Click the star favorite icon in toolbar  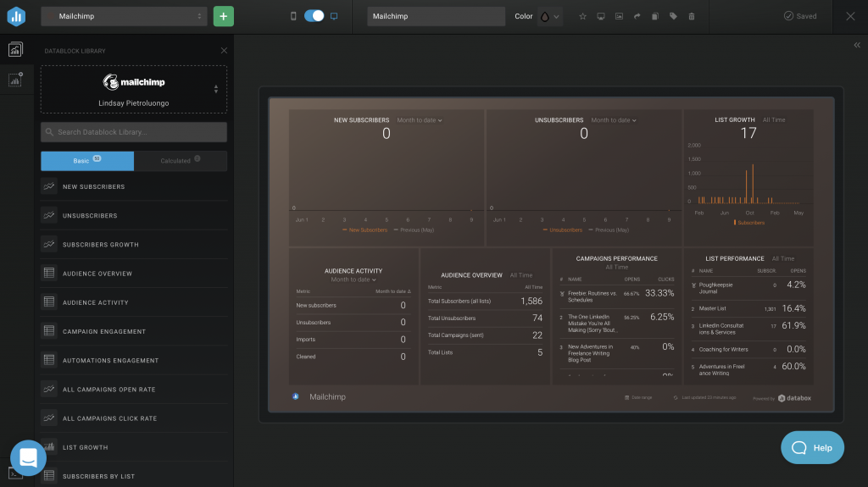(x=581, y=16)
